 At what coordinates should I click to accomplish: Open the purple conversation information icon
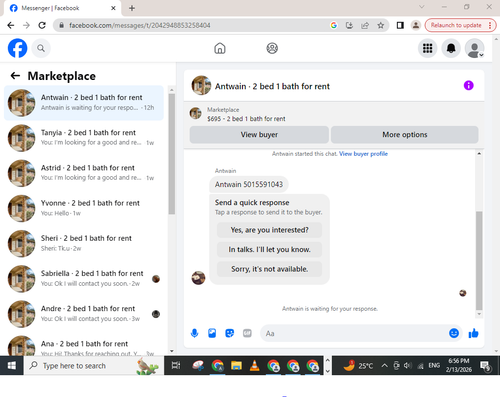click(x=469, y=85)
